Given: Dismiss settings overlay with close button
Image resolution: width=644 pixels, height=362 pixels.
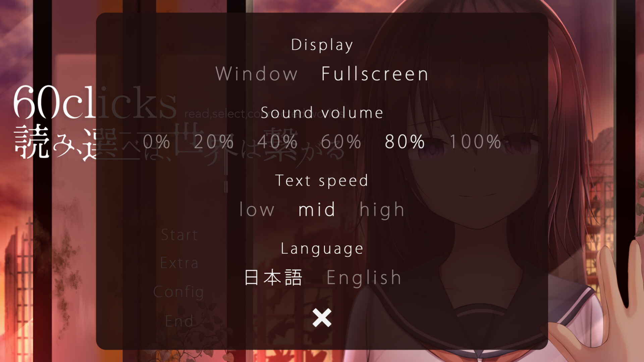Looking at the screenshot, I should (x=322, y=318).
